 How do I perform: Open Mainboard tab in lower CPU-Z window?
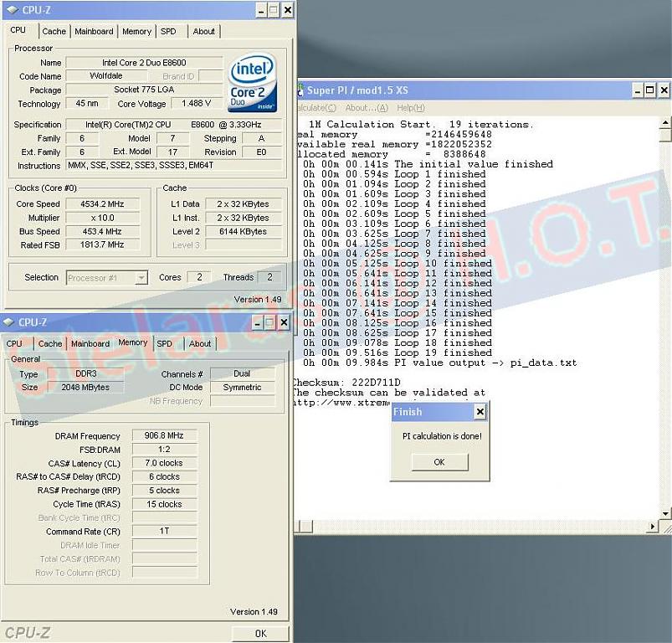[90, 344]
